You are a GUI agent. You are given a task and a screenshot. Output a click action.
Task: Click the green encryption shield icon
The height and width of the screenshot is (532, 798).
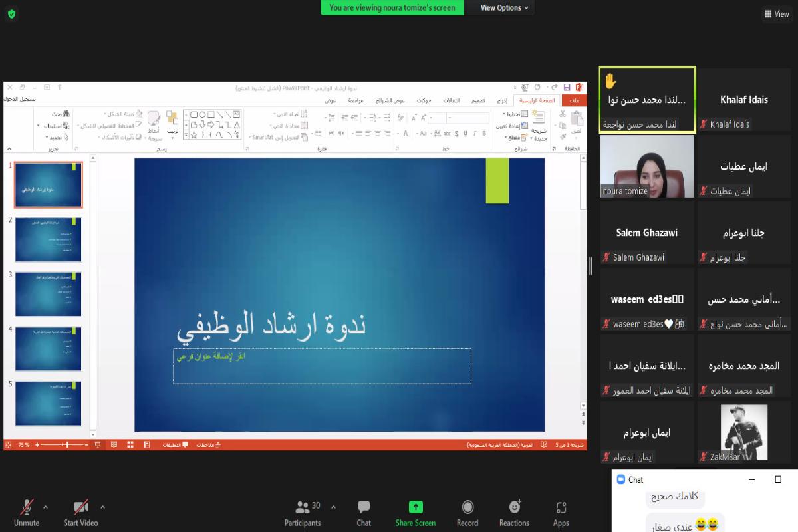pos(11,14)
